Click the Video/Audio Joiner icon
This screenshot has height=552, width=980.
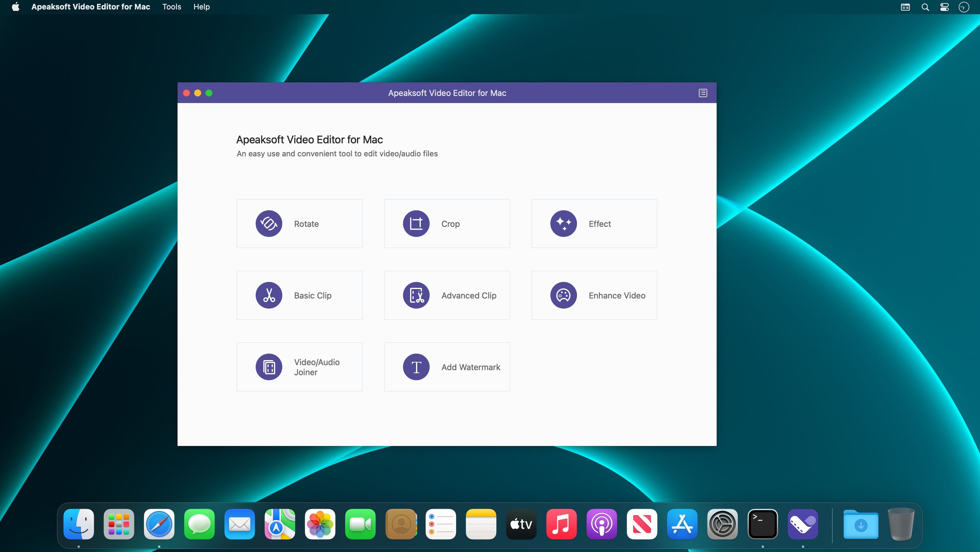[x=269, y=367]
